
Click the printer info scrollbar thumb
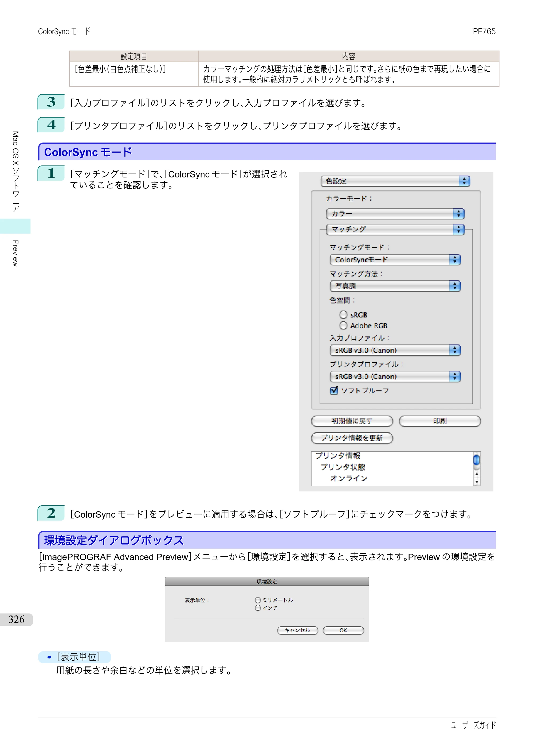[476, 460]
